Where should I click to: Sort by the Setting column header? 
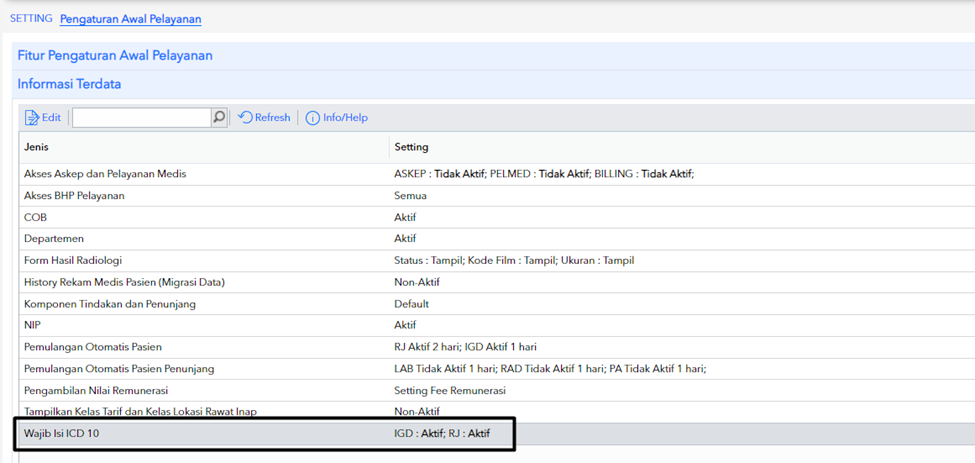click(411, 147)
